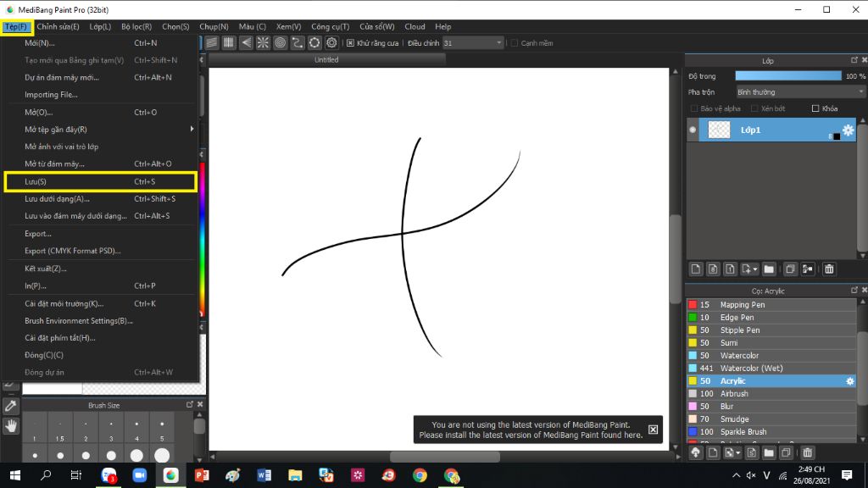Open Lớp1 layer settings gear

pos(848,130)
